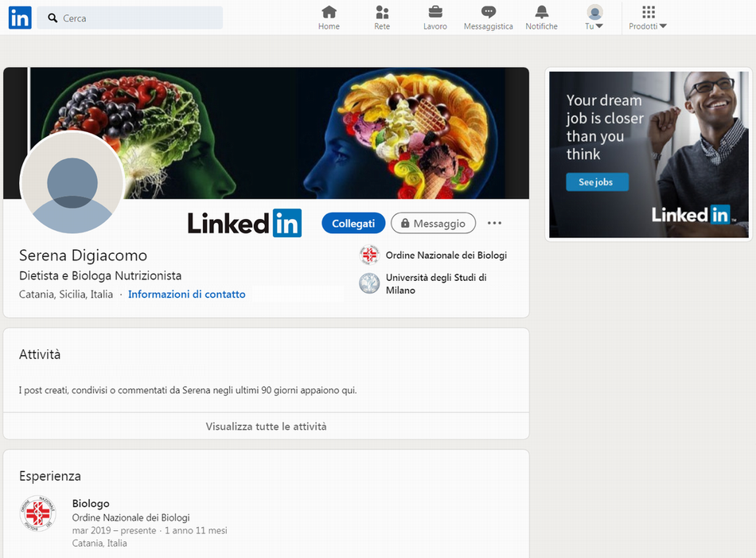Open the Rete network page
Image resolution: width=756 pixels, height=558 pixels.
[382, 18]
